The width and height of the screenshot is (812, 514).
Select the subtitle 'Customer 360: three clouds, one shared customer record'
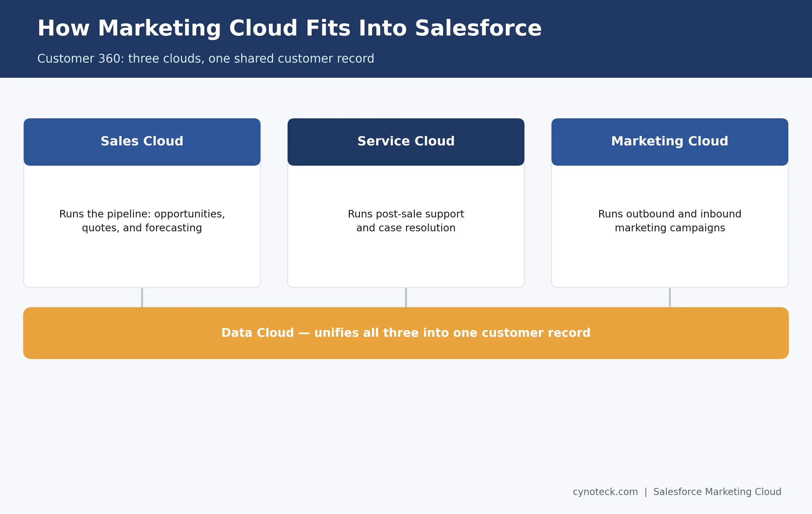click(206, 59)
